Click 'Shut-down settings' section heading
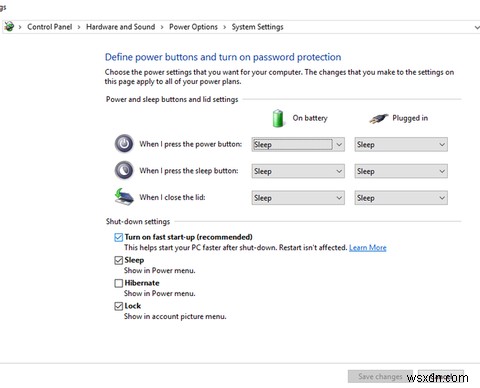The image size is (480, 388). coord(138,222)
